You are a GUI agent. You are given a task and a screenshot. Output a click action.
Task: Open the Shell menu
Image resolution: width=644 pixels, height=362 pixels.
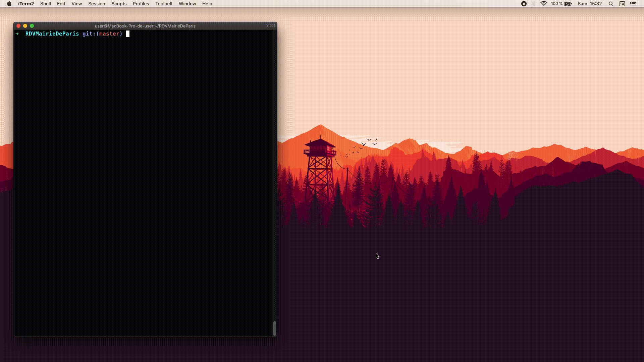point(45,4)
